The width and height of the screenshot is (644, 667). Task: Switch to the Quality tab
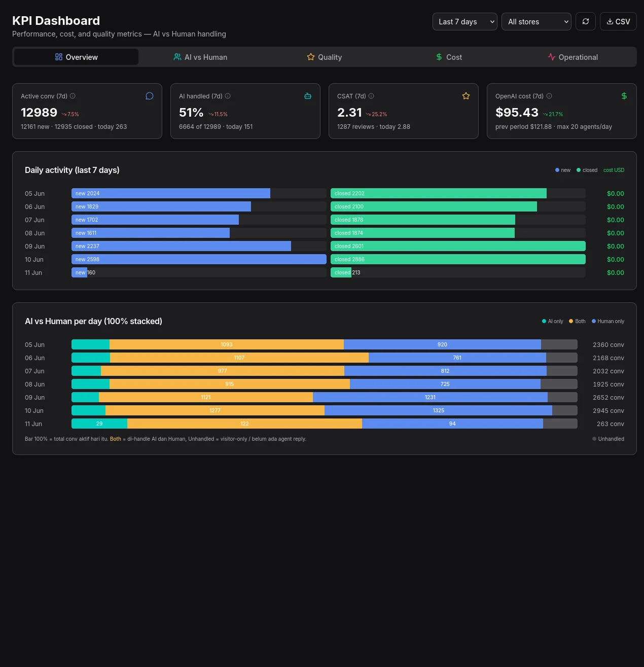click(x=325, y=57)
